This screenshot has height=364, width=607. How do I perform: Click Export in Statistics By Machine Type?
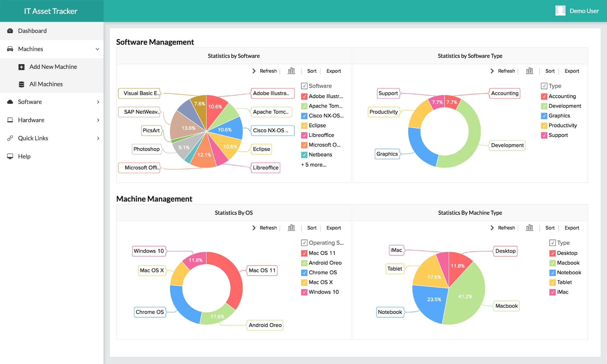coord(571,228)
